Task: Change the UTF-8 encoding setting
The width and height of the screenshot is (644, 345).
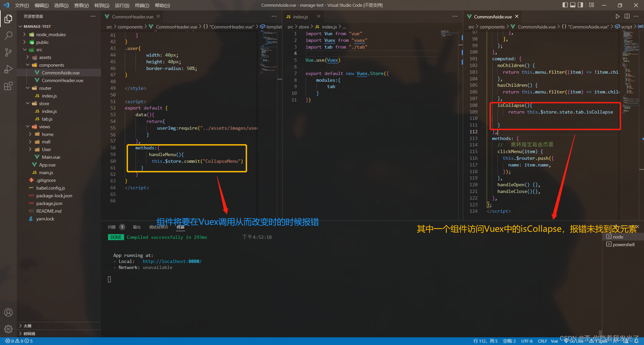Action: (527, 341)
